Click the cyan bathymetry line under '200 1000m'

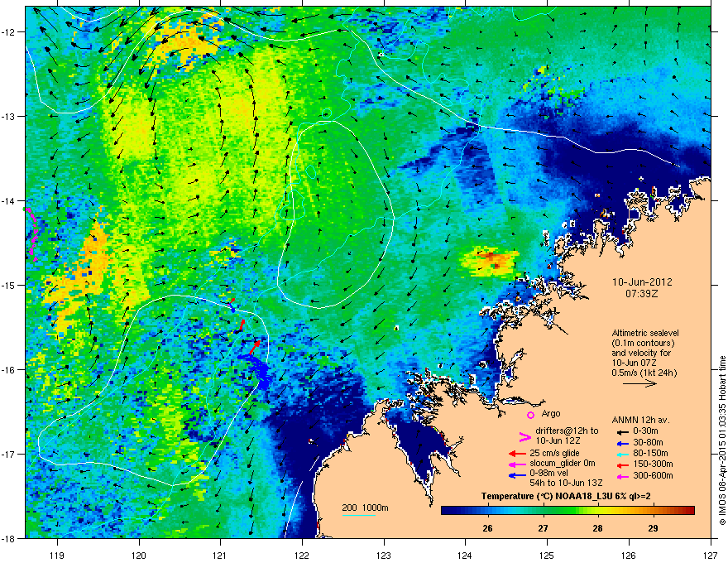(x=358, y=515)
